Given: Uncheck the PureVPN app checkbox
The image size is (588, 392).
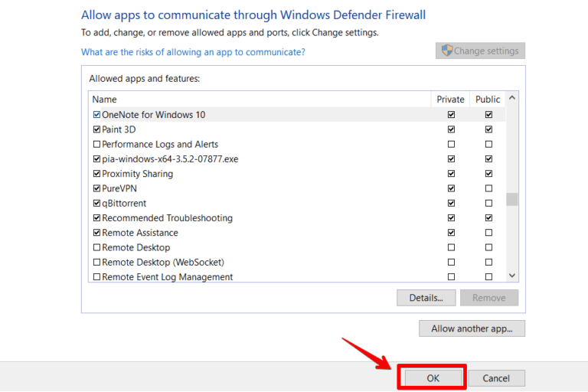Looking at the screenshot, I should coord(96,188).
